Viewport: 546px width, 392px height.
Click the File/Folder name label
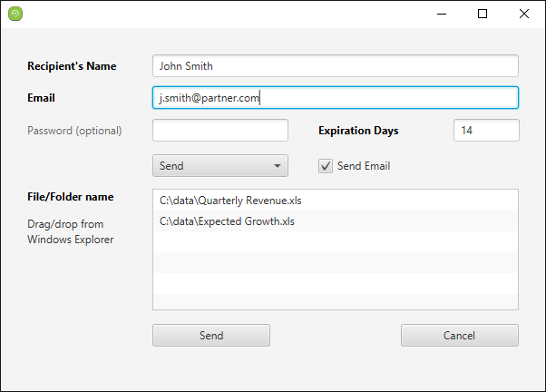click(70, 197)
